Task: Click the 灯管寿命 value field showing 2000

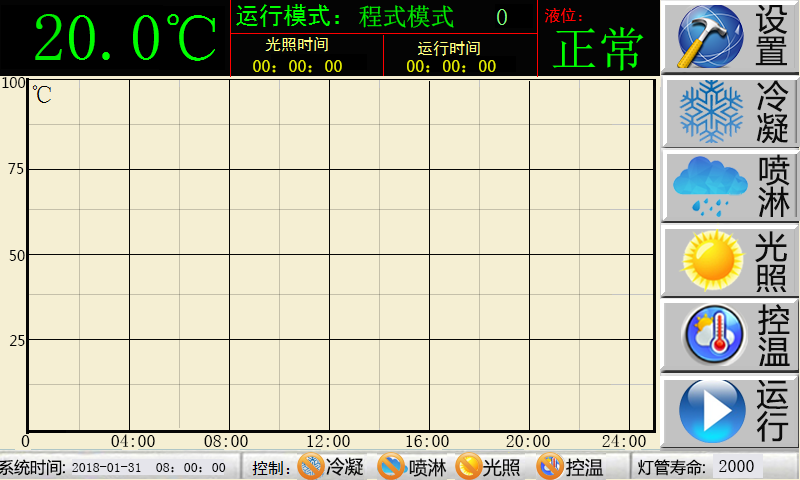Action: (737, 466)
